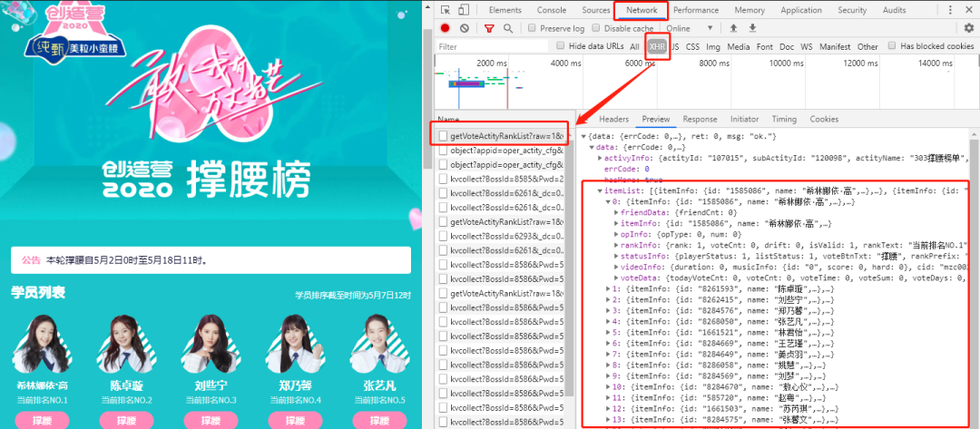This screenshot has width=980, height=429.
Task: Click inside the network Filter text field
Action: pos(493,47)
